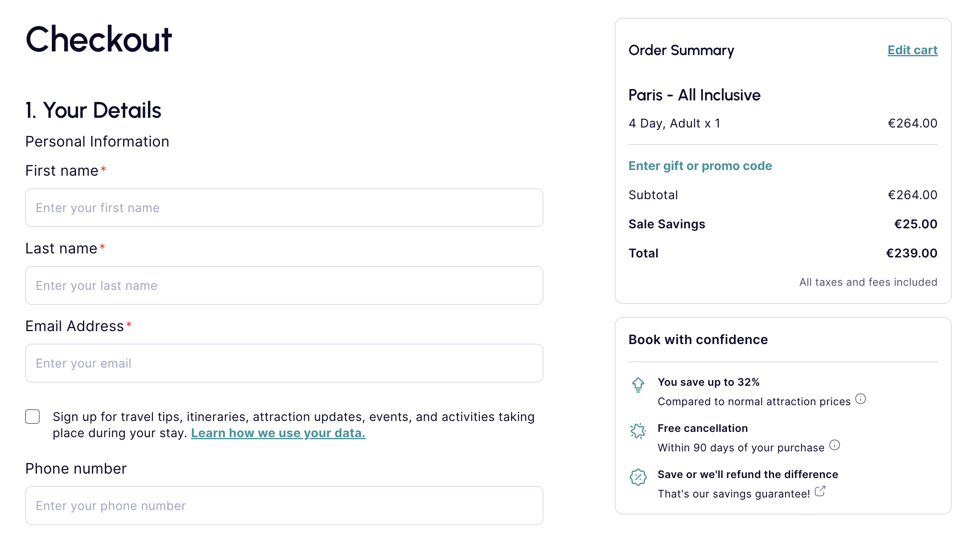Click the info icon beside attraction prices
The height and width of the screenshot is (540, 980).
pos(861,399)
